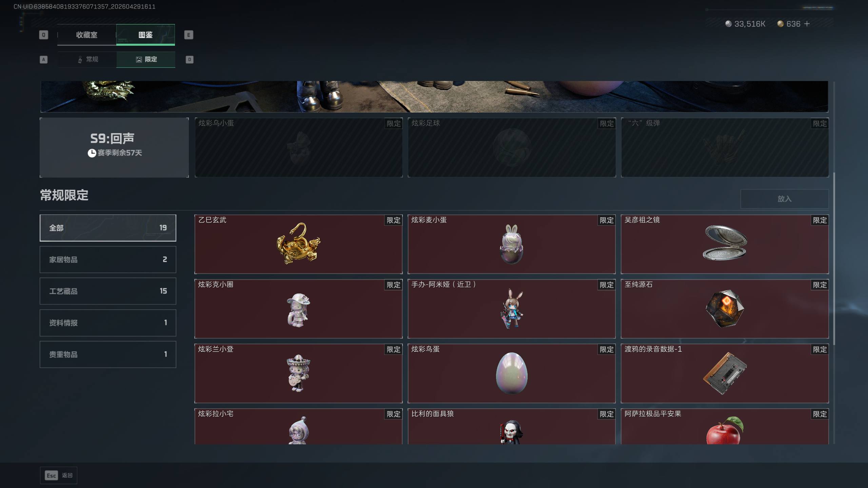
Task: Filter by 资料情报 category
Action: [x=108, y=323]
